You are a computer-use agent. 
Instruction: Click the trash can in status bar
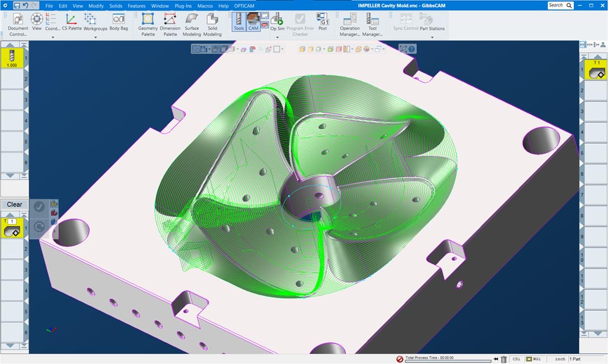(x=503, y=359)
